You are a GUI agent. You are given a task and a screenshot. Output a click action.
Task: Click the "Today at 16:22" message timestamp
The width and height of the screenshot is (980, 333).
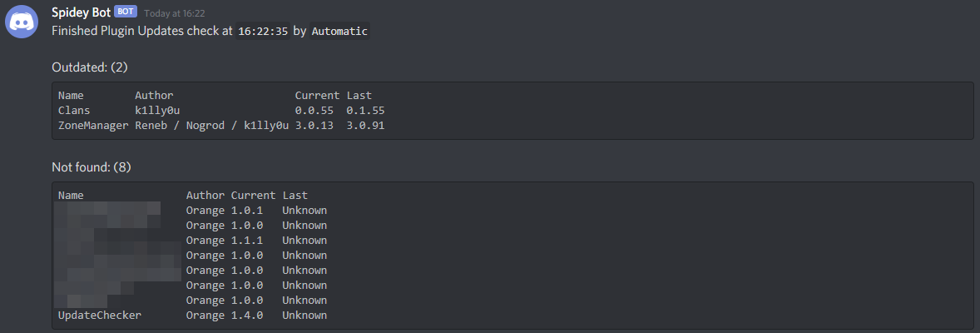pyautogui.click(x=175, y=14)
